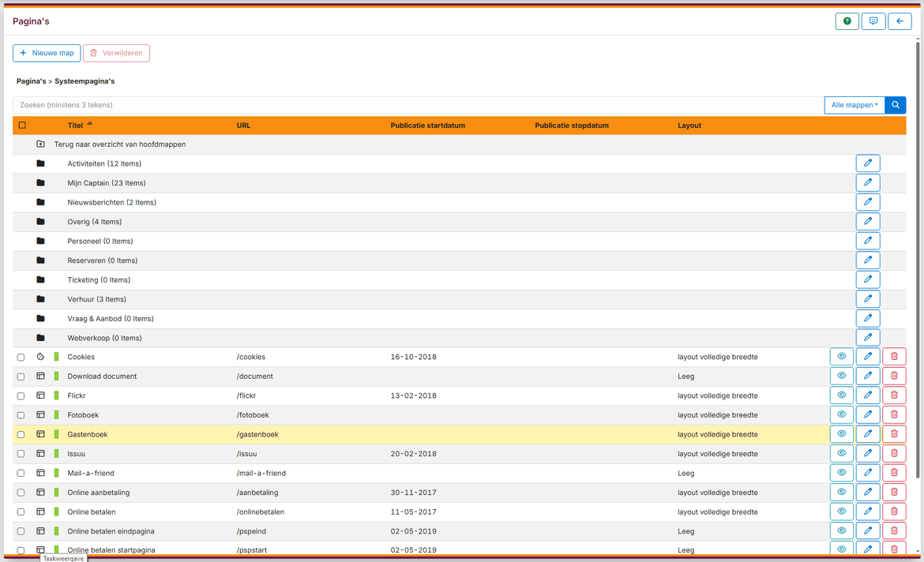Viewport: 924px width, 562px height.
Task: Edit the Activiteiten folder via pencil icon
Action: 867,163
